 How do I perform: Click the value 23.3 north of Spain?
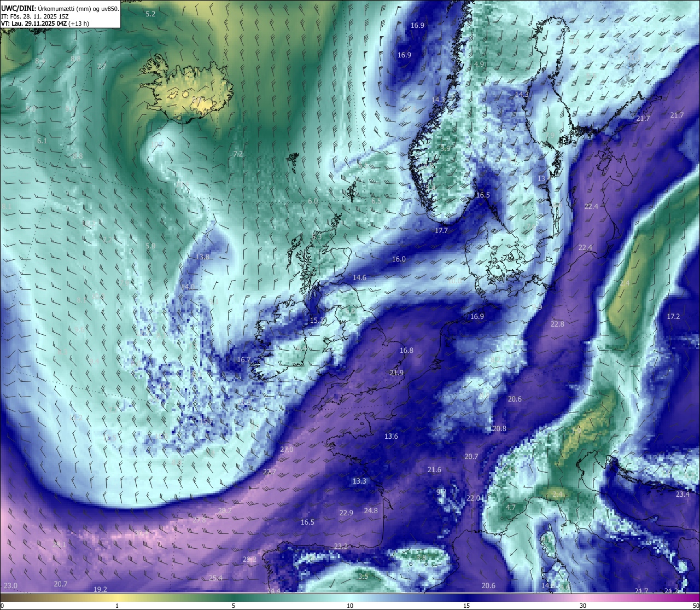tap(341, 546)
